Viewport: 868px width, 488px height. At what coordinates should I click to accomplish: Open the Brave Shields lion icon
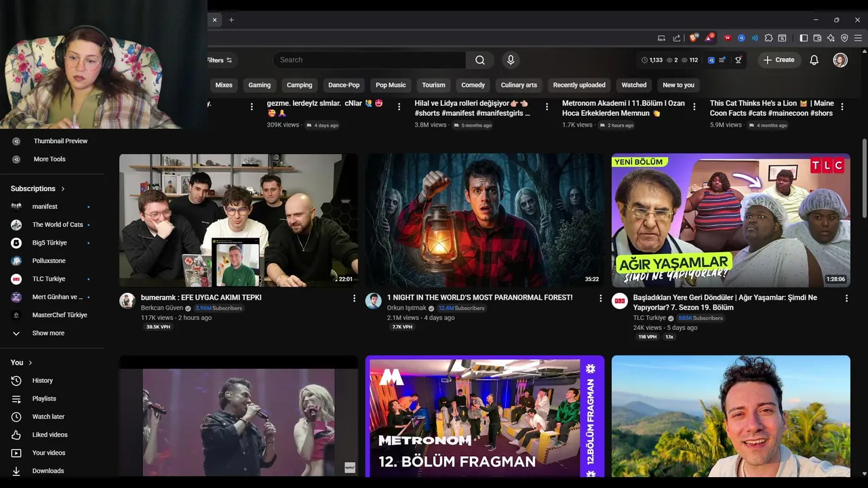694,38
